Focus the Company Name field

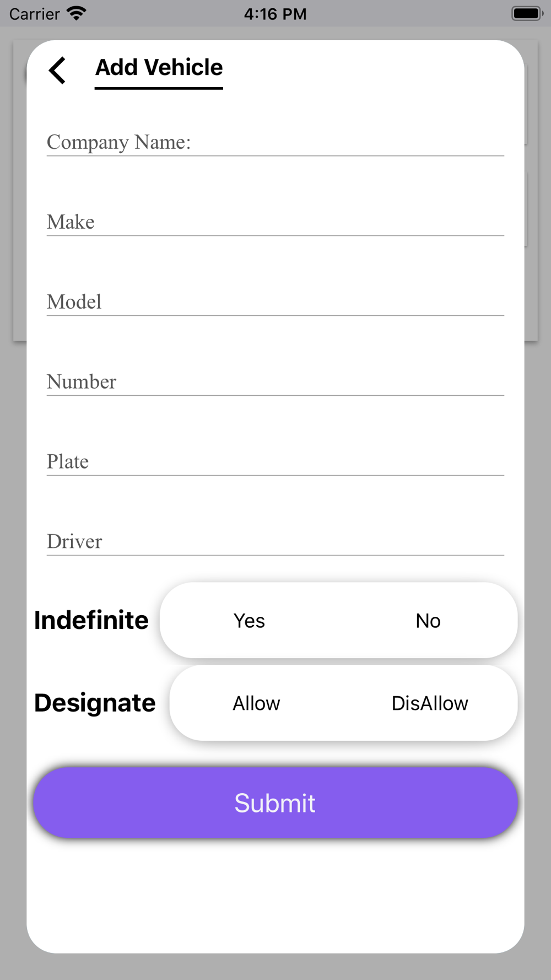coord(275,142)
